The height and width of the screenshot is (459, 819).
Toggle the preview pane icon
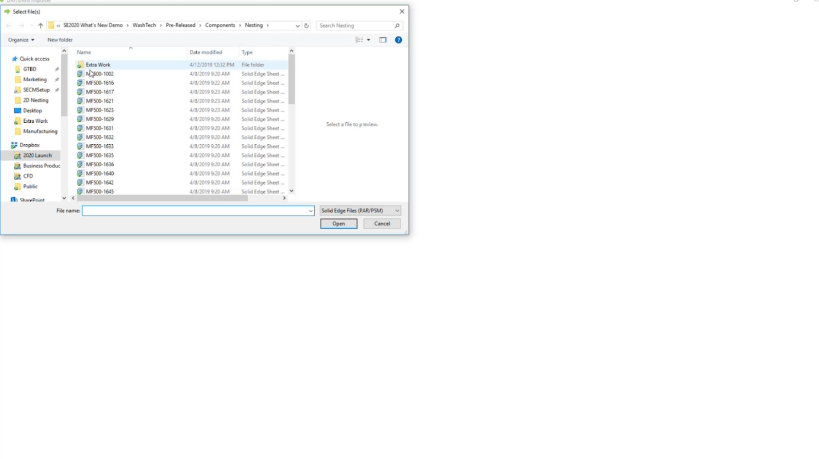pos(383,40)
